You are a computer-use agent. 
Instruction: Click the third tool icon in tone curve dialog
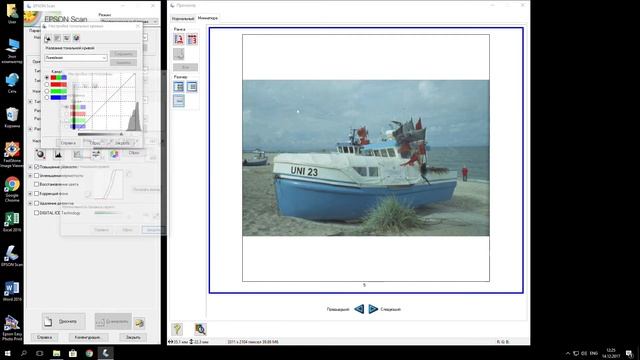(x=67, y=38)
